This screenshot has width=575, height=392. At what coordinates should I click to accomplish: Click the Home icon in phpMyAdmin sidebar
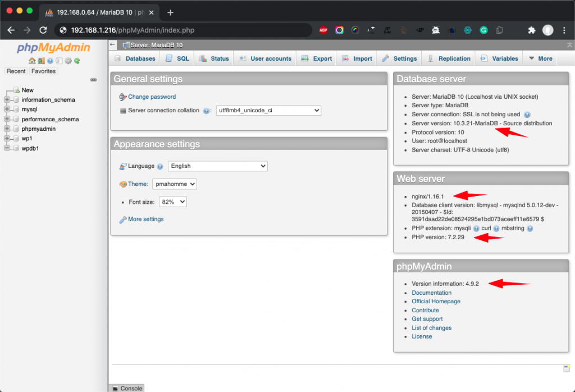pyautogui.click(x=32, y=61)
